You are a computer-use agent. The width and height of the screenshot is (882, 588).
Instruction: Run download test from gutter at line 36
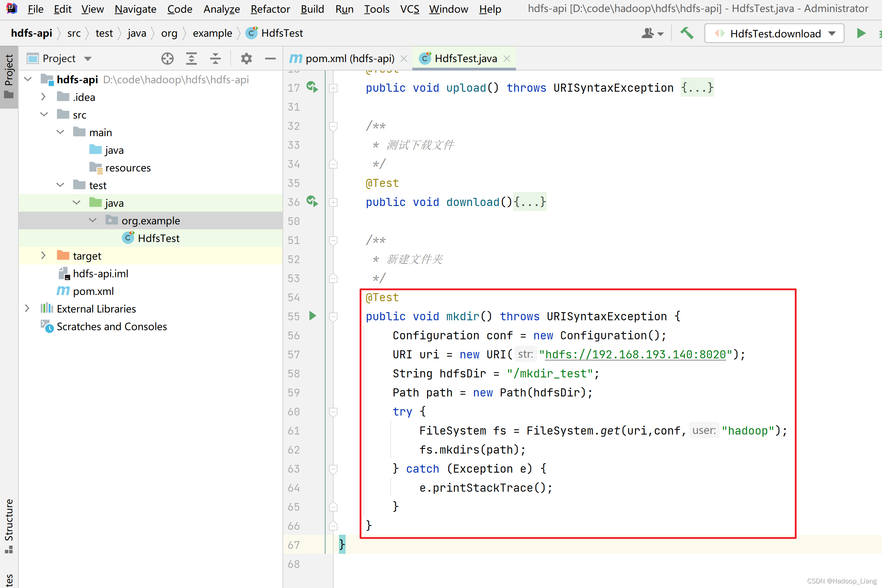[312, 201]
